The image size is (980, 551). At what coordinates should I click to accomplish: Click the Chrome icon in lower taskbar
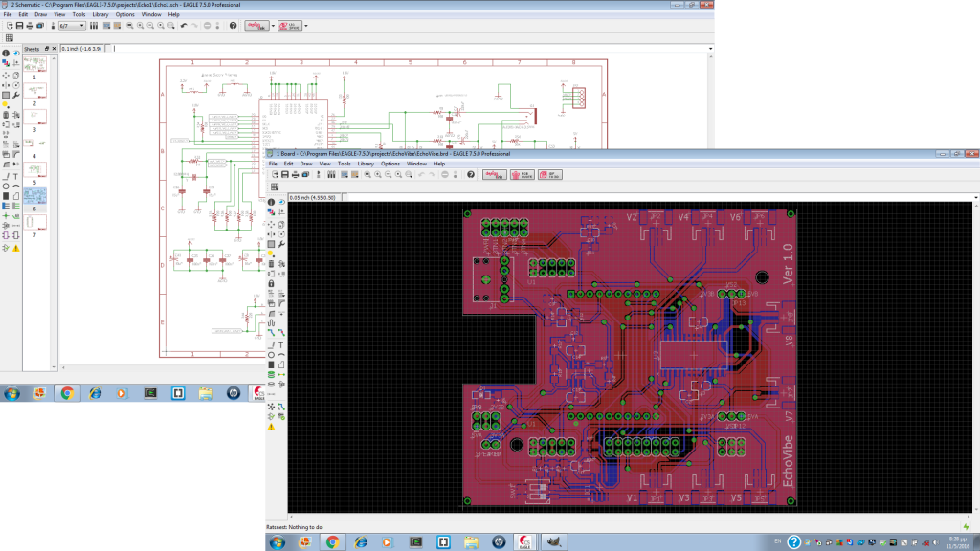pyautogui.click(x=332, y=542)
